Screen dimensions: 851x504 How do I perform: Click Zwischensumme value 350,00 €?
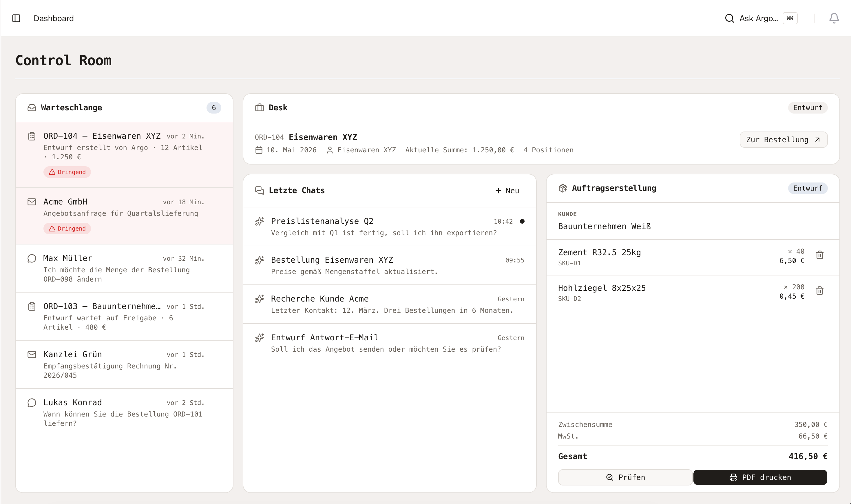pyautogui.click(x=810, y=425)
